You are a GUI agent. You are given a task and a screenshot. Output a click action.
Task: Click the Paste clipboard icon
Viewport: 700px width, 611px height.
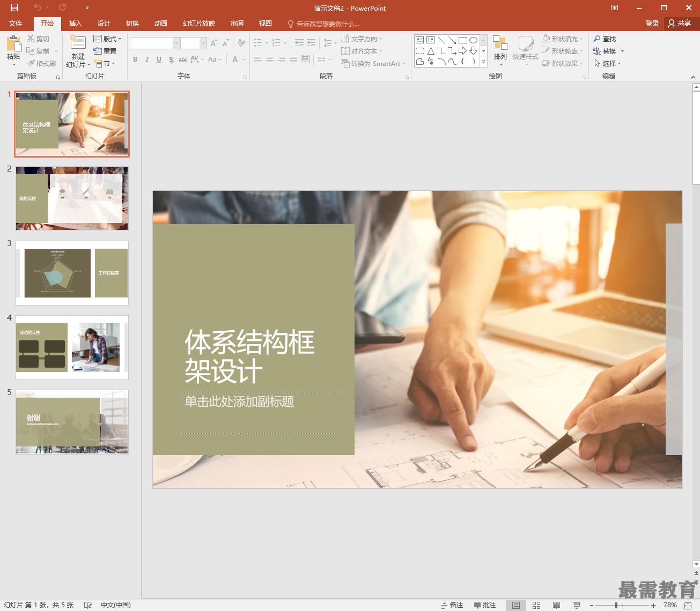click(13, 43)
